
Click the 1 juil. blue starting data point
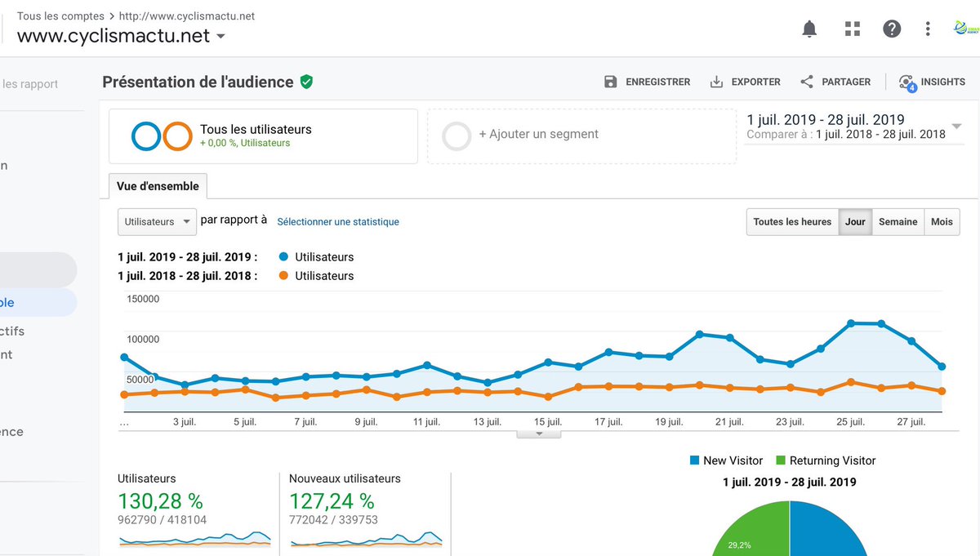(124, 357)
